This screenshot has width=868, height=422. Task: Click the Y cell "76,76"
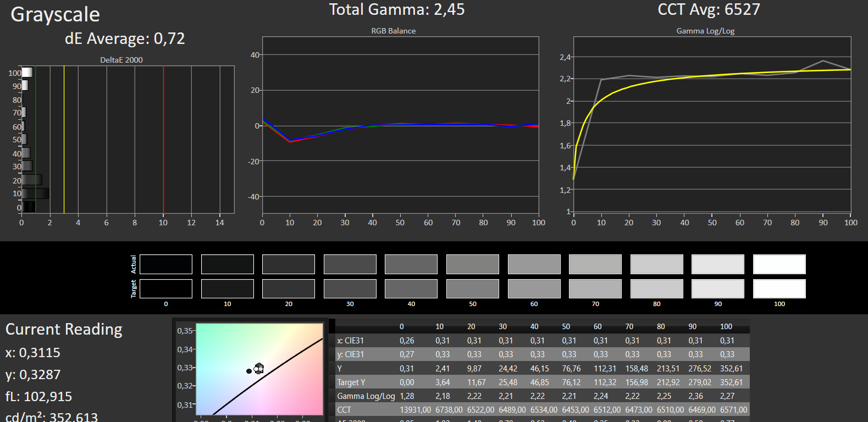pos(572,369)
